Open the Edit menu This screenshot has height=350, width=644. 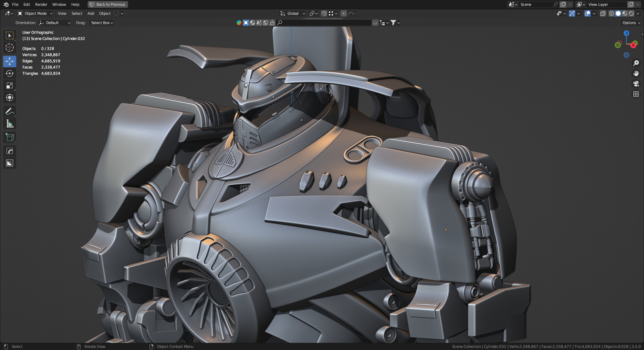(27, 4)
